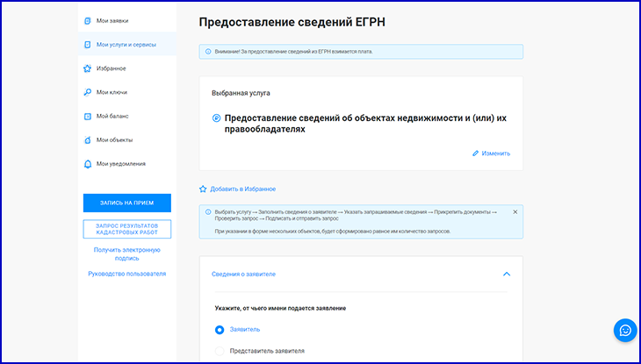Open the Получить электронную подпись link
Viewport: 641px width, 364px height.
126,254
